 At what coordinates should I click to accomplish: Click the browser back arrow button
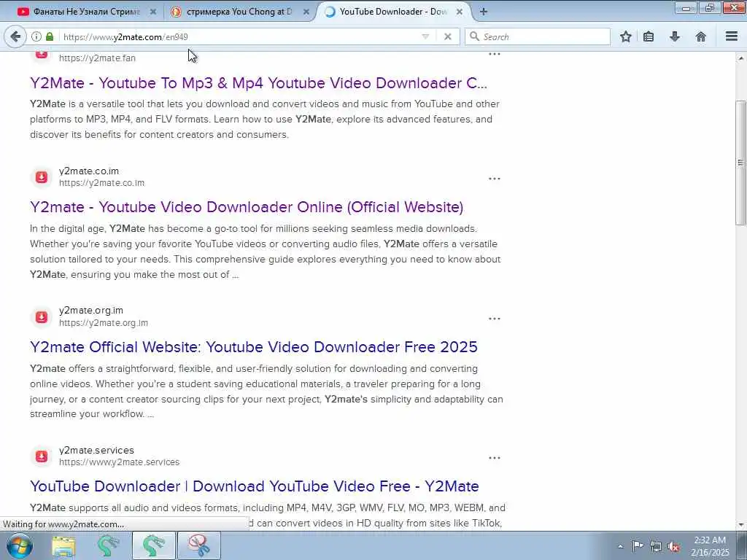[15, 36]
